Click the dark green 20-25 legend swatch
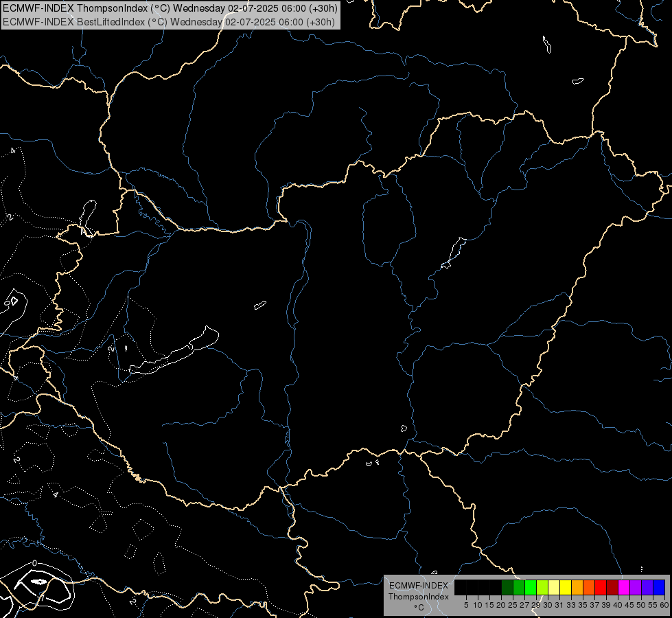Viewport: 672px width, 618px height. pyautogui.click(x=507, y=587)
